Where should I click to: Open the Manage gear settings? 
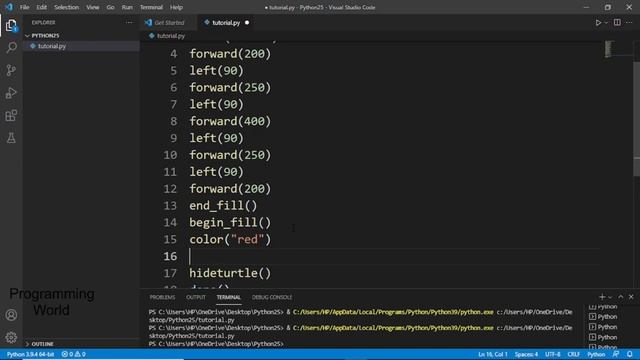click(x=11, y=338)
